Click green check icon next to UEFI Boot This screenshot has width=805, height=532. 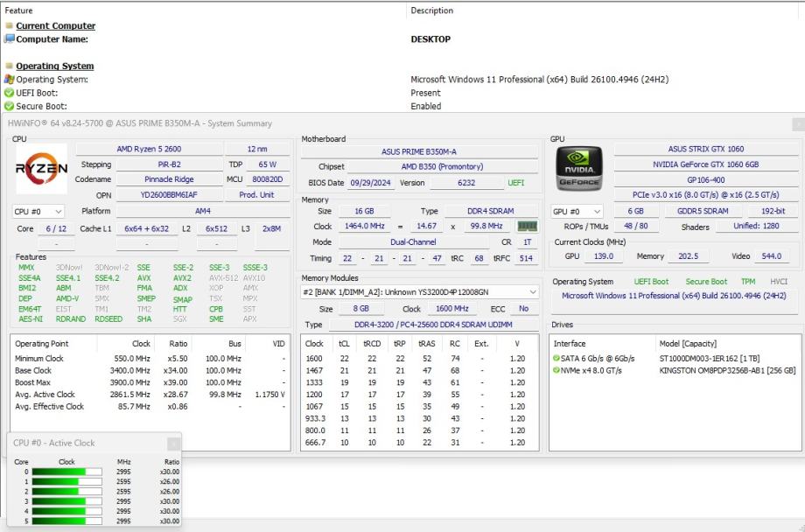(9, 93)
